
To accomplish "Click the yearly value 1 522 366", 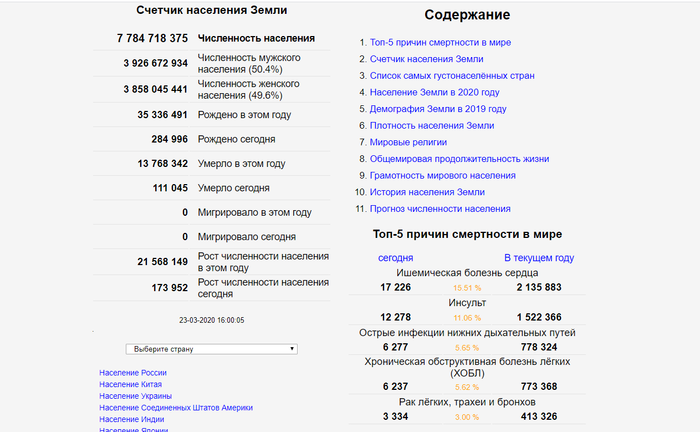I will (x=539, y=317).
